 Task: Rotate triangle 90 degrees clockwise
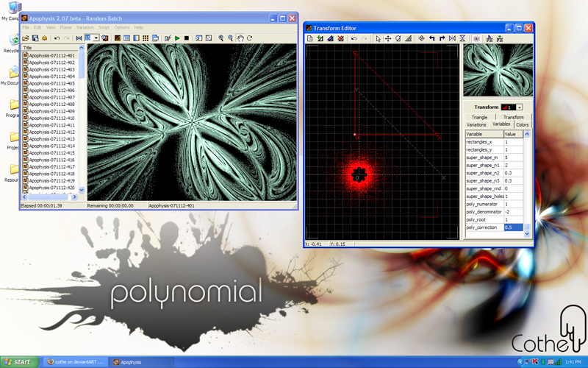click(442, 38)
